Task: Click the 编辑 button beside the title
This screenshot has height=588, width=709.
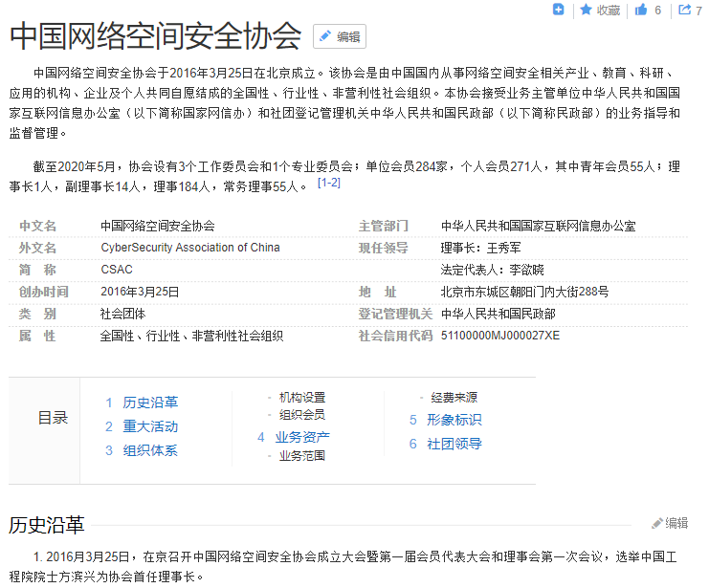Action: pos(340,37)
